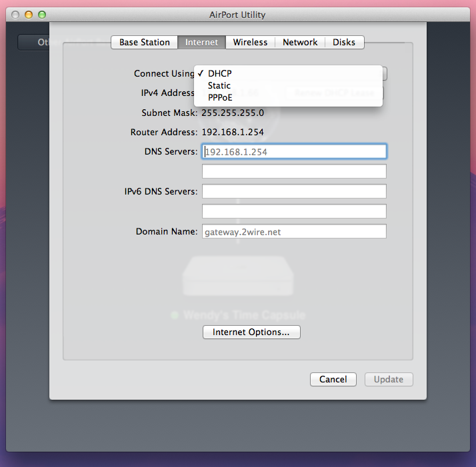476x467 pixels.
Task: Open the Disks tab
Action: 344,42
